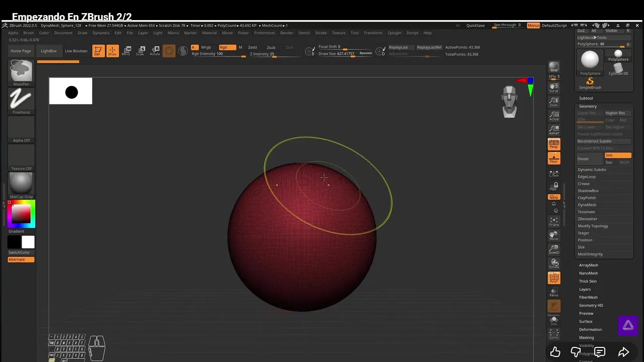Toggle PolyF polyframe display

click(x=554, y=278)
